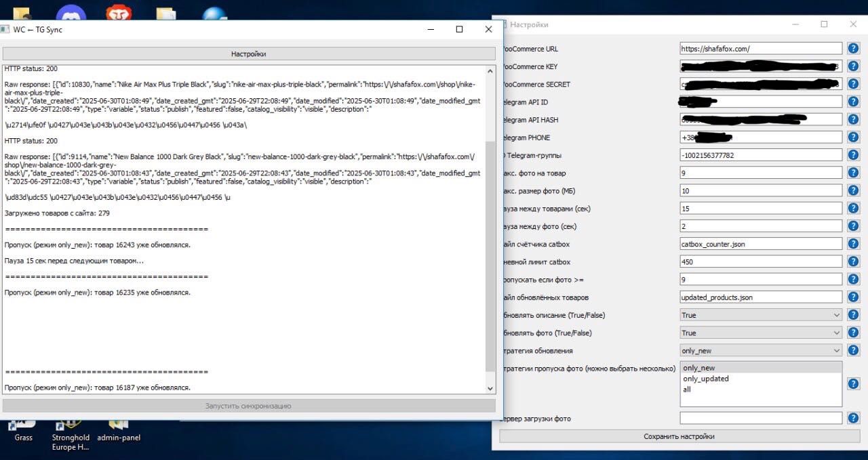Focus the Дневной лимит catbox field
Screen dimensions: 868x460
pos(762,262)
